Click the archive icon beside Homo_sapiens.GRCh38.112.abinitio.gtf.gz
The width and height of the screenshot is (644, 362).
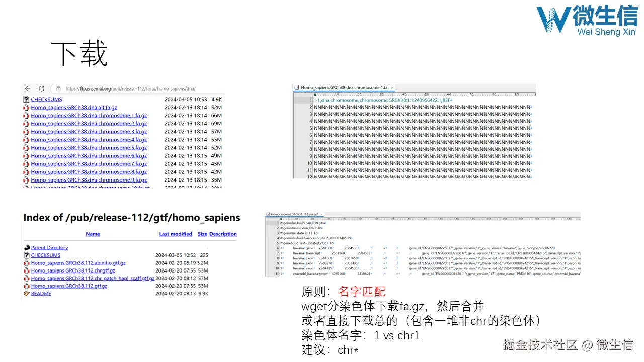[27, 263]
